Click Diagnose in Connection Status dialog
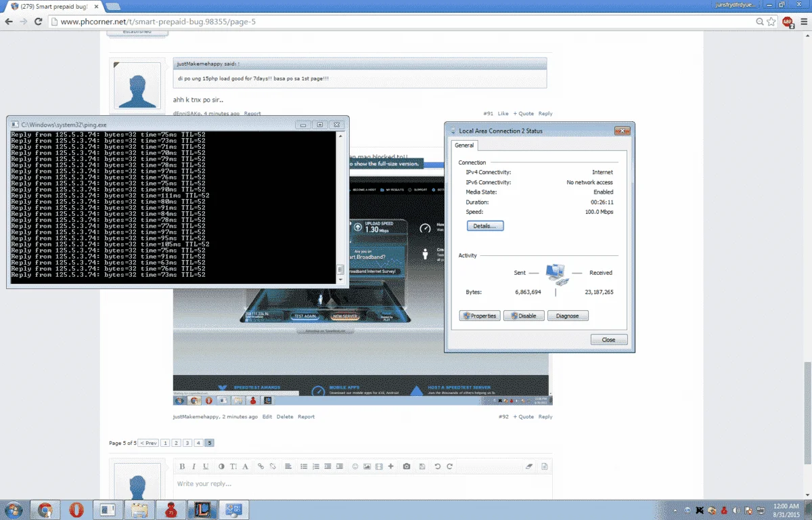The width and height of the screenshot is (812, 520). (568, 316)
